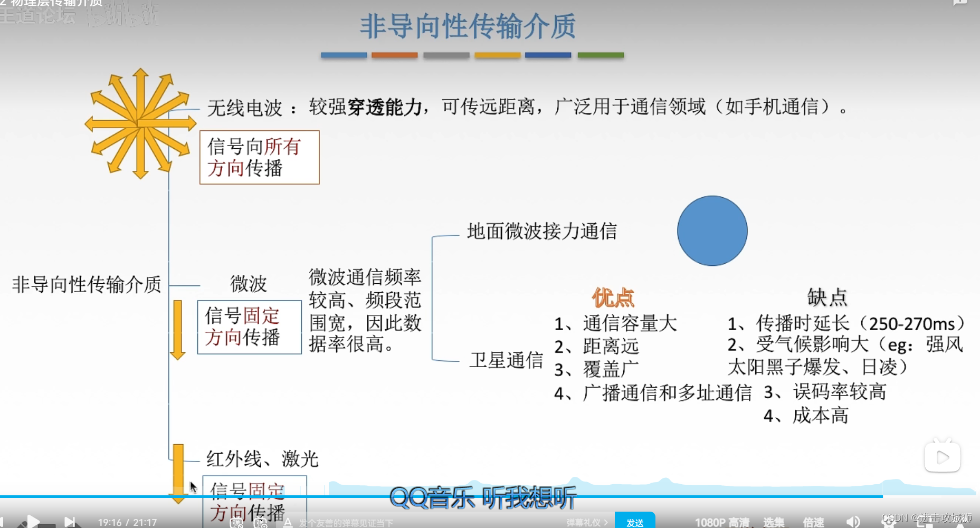Click the 卫星通信 label
The height and width of the screenshot is (528, 980).
pyautogui.click(x=506, y=360)
